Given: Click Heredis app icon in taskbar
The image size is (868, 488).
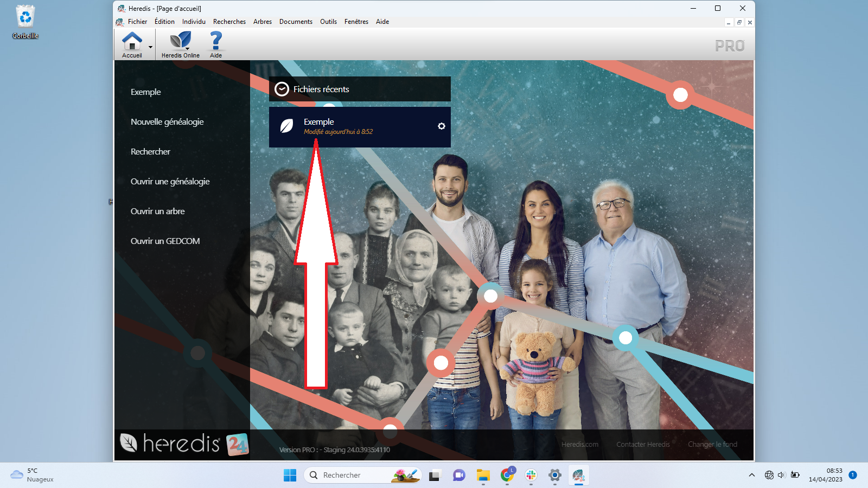Looking at the screenshot, I should click(x=578, y=476).
